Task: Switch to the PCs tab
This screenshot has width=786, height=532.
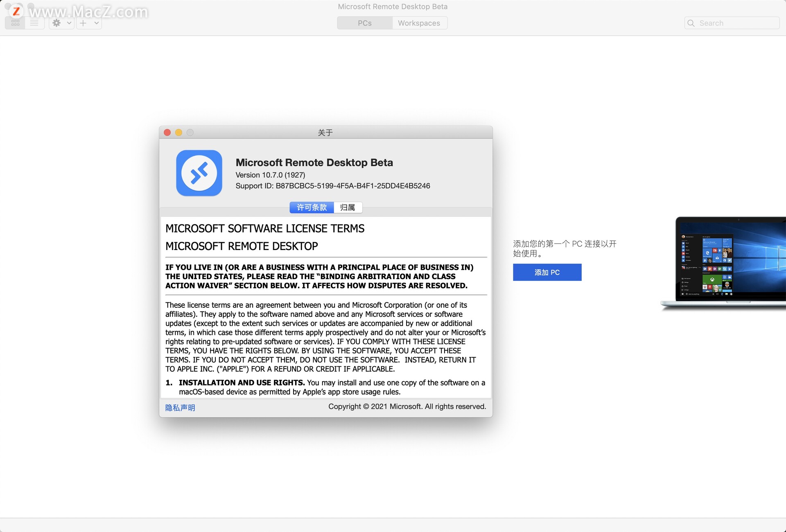Action: pyautogui.click(x=364, y=23)
